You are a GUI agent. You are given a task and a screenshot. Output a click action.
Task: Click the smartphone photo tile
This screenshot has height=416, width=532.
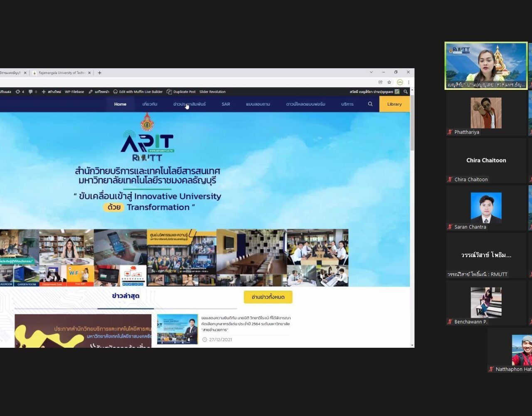[120, 247]
